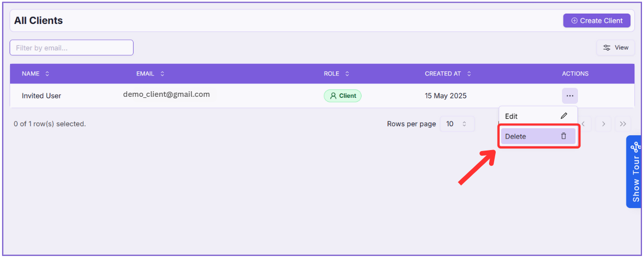Open the View column options dropdown
This screenshot has width=644, height=257.
coord(615,48)
